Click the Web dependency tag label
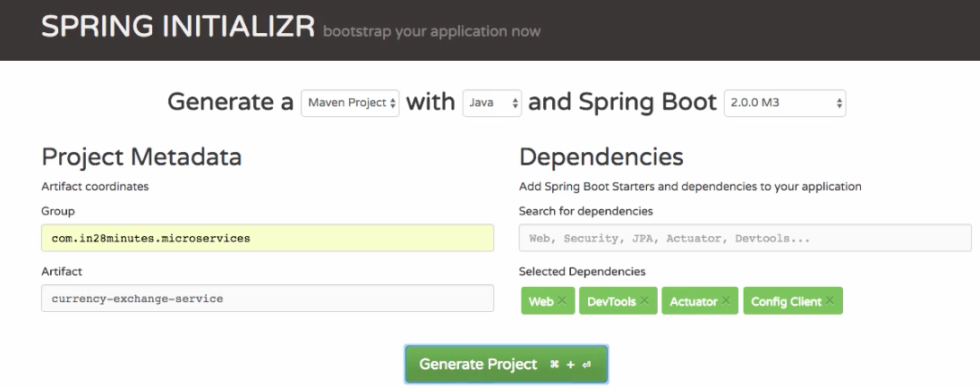 coord(541,302)
